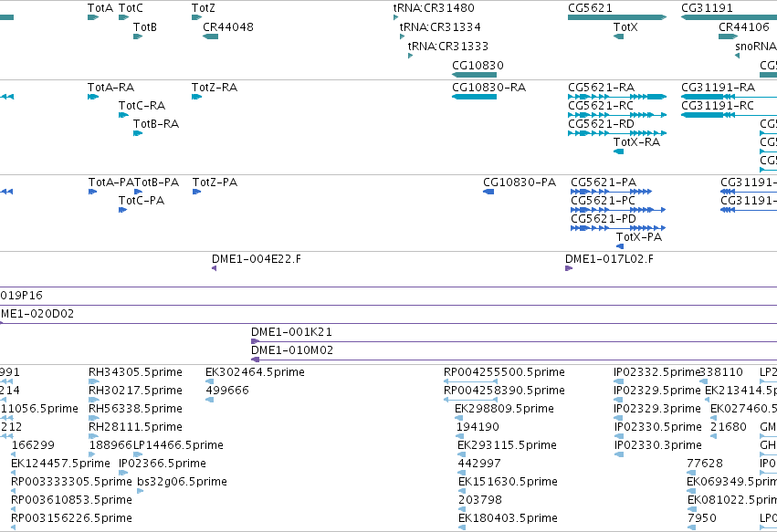This screenshot has width=777, height=532.
Task: Select BAC end DME1-017L02.F
Action: click(x=569, y=268)
